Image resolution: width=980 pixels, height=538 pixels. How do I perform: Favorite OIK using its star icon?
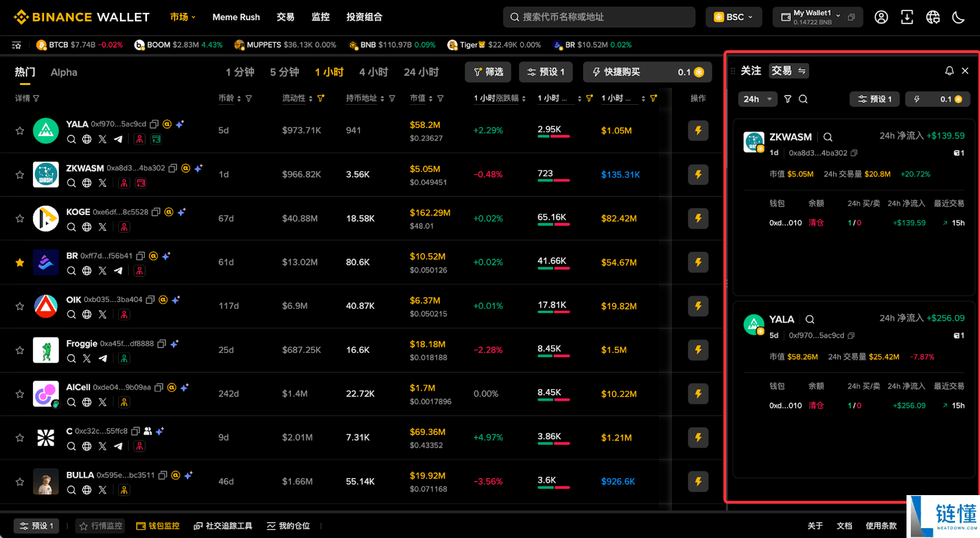pos(20,306)
